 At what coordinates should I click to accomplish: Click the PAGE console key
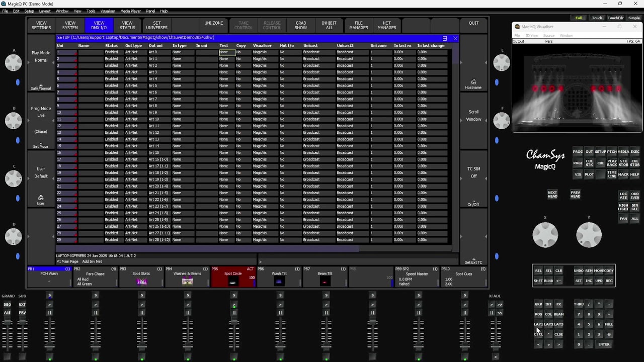point(578,163)
